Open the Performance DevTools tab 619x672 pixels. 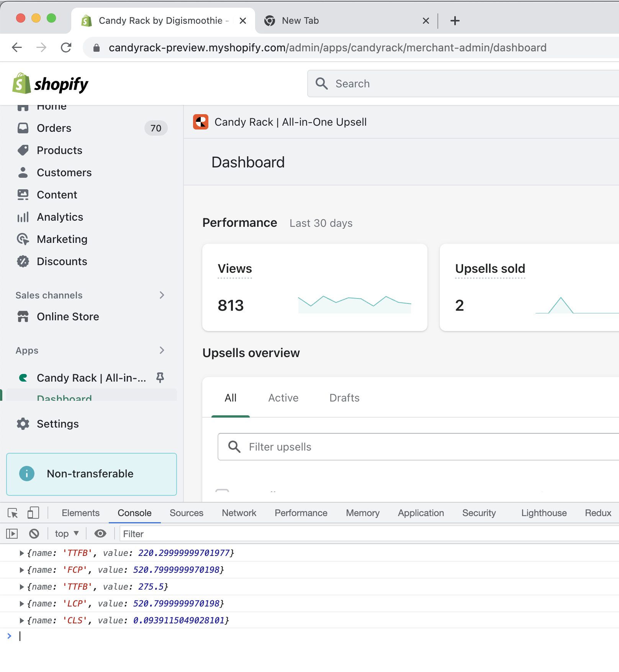pyautogui.click(x=301, y=513)
